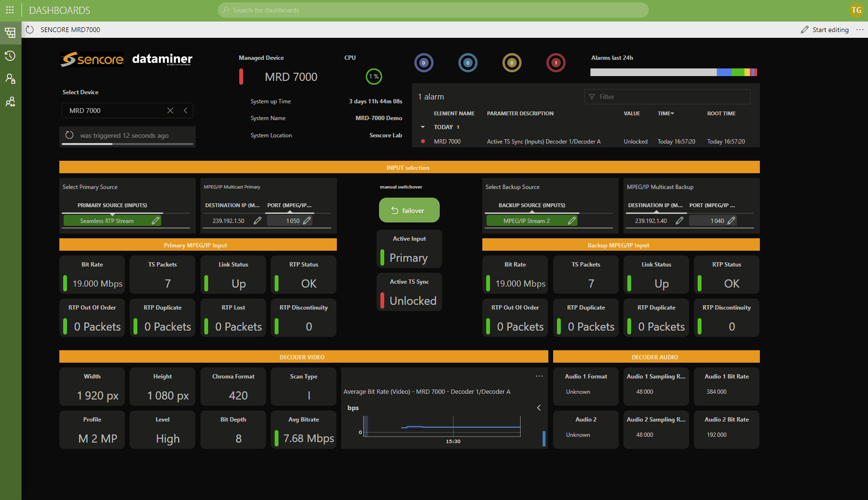Screen dimensions: 868x500
Task: Edit backup destination IP 239.192.1.40
Action: (679, 221)
